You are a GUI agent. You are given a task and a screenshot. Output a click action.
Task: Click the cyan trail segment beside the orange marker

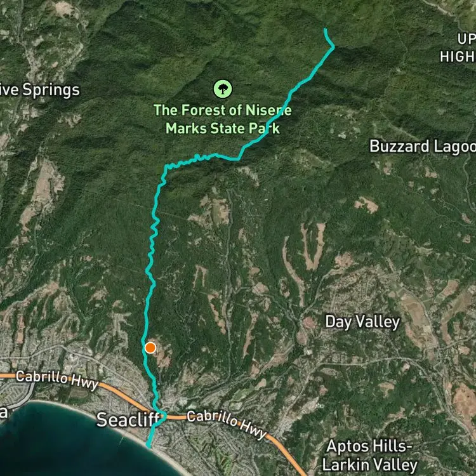pos(144,348)
